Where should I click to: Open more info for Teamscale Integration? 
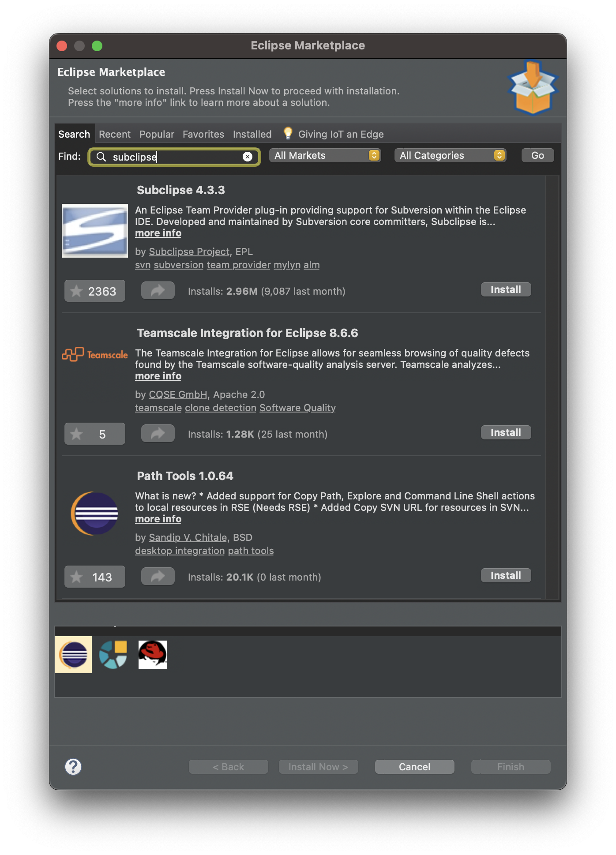point(158,376)
